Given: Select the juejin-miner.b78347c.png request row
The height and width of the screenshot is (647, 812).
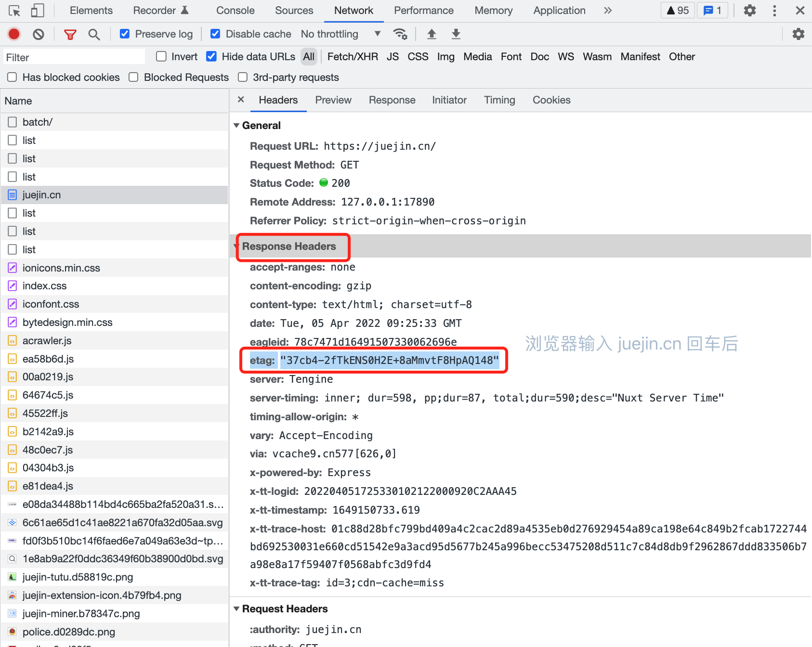Looking at the screenshot, I should [x=114, y=614].
